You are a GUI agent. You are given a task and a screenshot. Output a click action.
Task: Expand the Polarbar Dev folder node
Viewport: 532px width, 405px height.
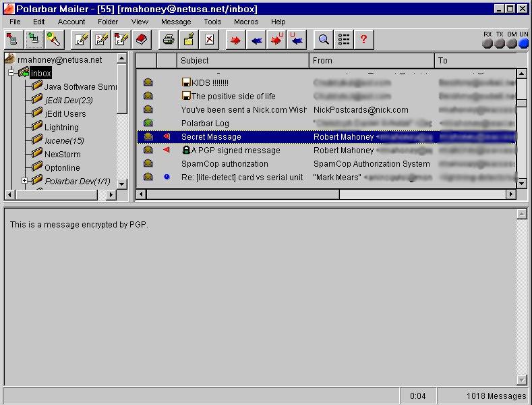pos(25,181)
